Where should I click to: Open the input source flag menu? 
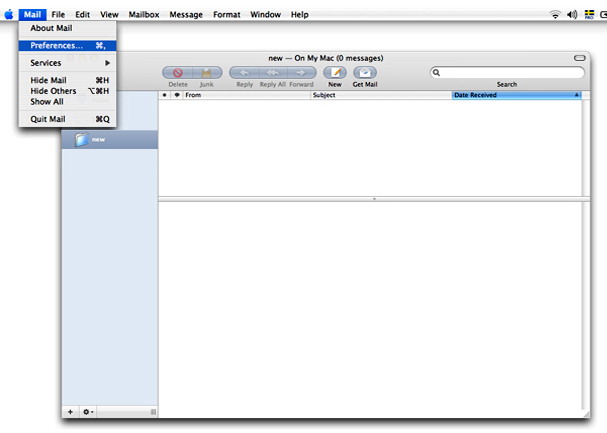tap(589, 15)
